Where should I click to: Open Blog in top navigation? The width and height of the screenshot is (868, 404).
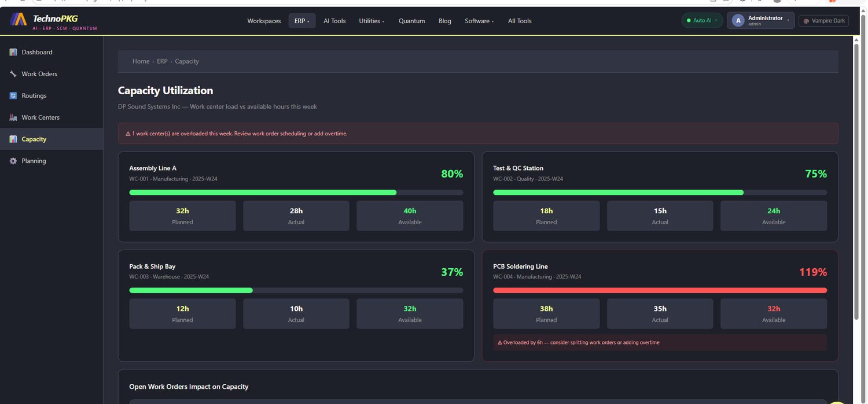(445, 21)
